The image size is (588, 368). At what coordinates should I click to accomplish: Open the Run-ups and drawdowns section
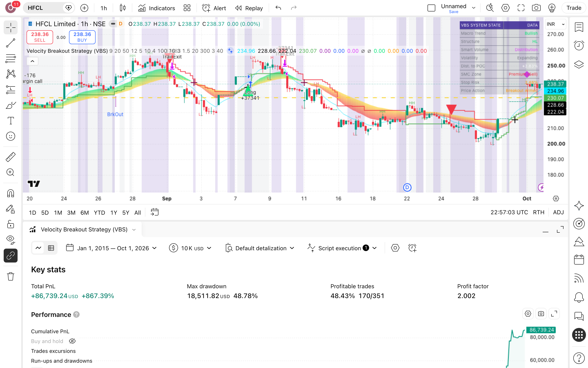(62, 361)
